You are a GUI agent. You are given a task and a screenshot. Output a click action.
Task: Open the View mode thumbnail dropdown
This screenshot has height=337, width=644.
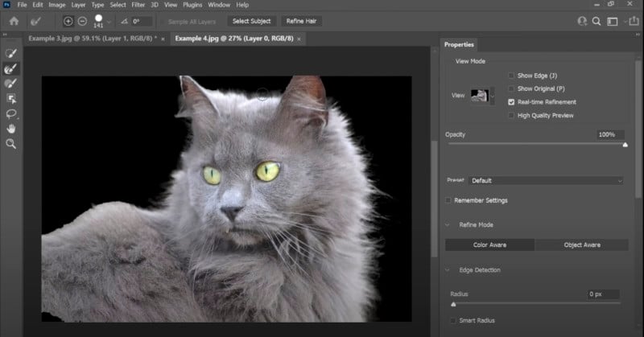coord(481,95)
